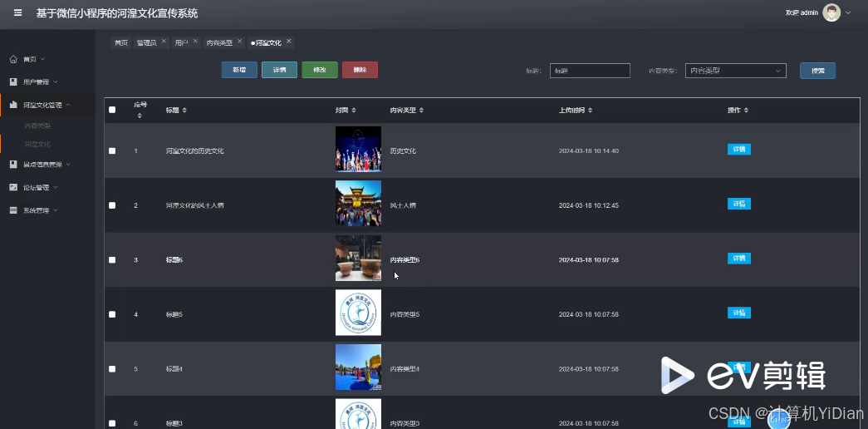868x429 pixels.
Task: Close the 河湟文化 tab with its X
Action: (x=288, y=41)
